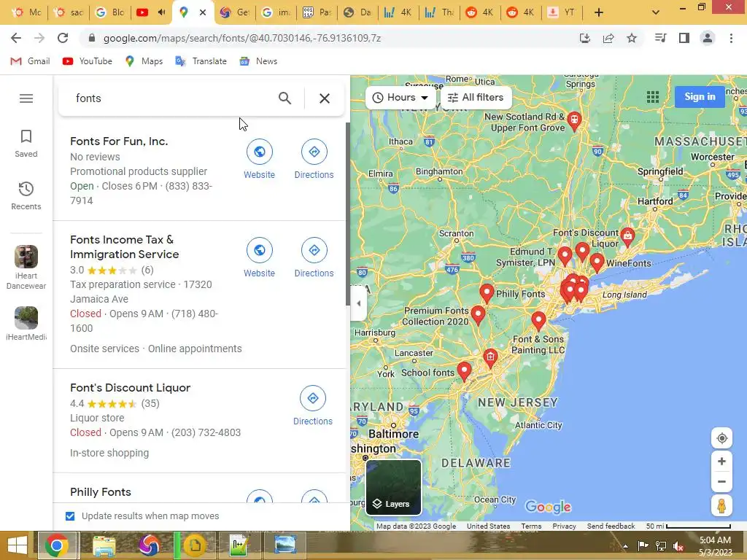Select Fonts For Fun, Inc. result title
The image size is (747, 560).
[x=119, y=141]
